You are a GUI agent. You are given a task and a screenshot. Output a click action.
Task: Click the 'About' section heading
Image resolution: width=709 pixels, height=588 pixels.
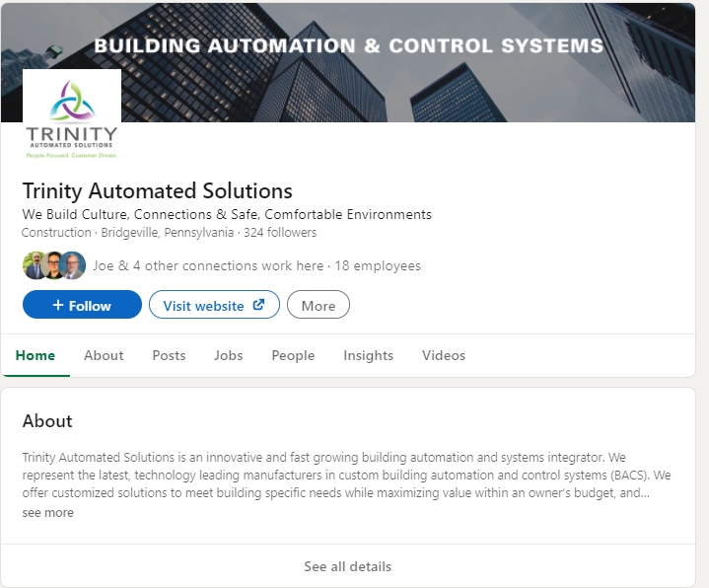[x=47, y=421]
